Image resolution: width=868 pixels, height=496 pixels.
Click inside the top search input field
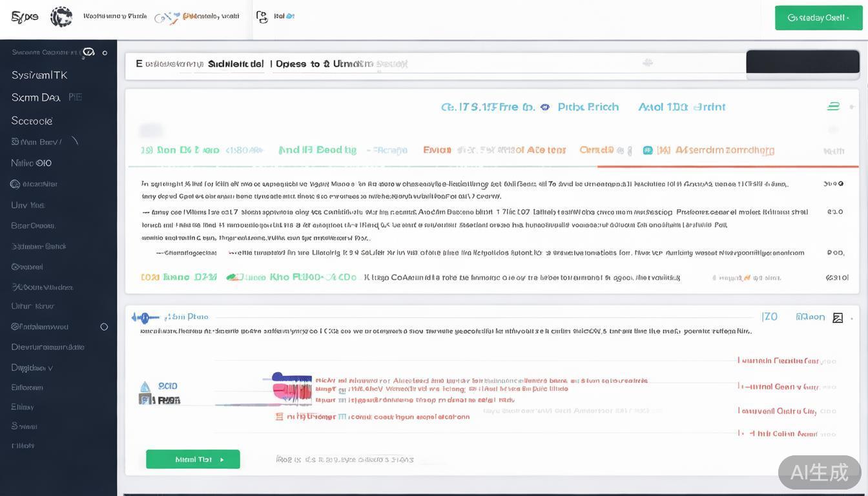click(387, 63)
